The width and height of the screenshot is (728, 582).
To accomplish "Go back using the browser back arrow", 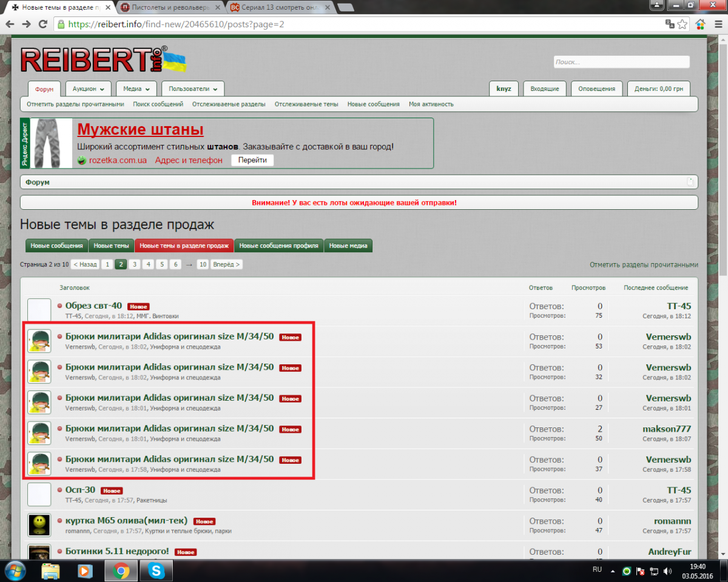I will click(x=11, y=24).
